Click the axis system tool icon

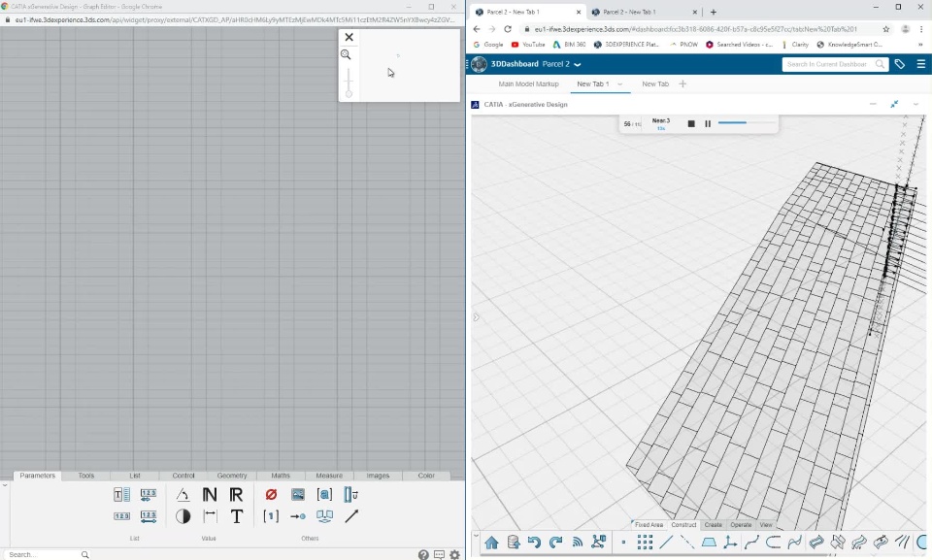[x=730, y=543]
